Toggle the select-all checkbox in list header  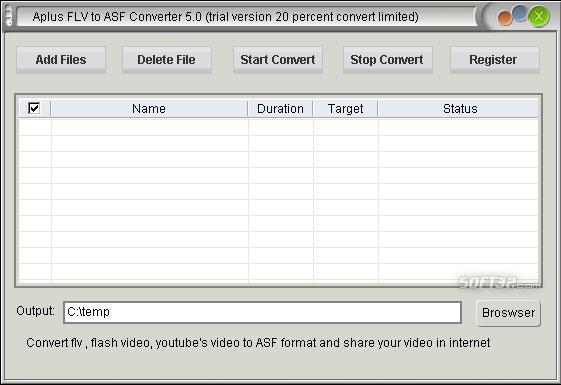tap(34, 108)
